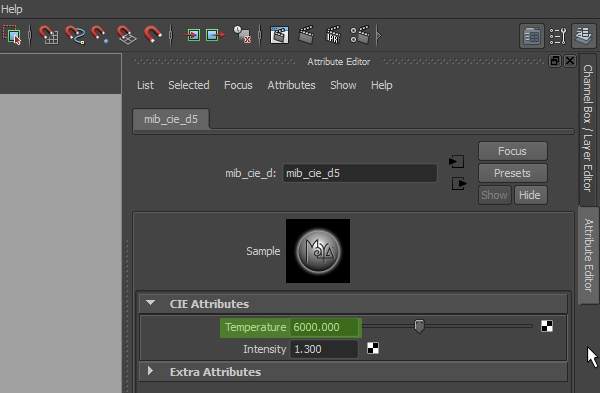This screenshot has height=393, width=600.
Task: Collapse the CIE Attributes section
Action: click(150, 303)
